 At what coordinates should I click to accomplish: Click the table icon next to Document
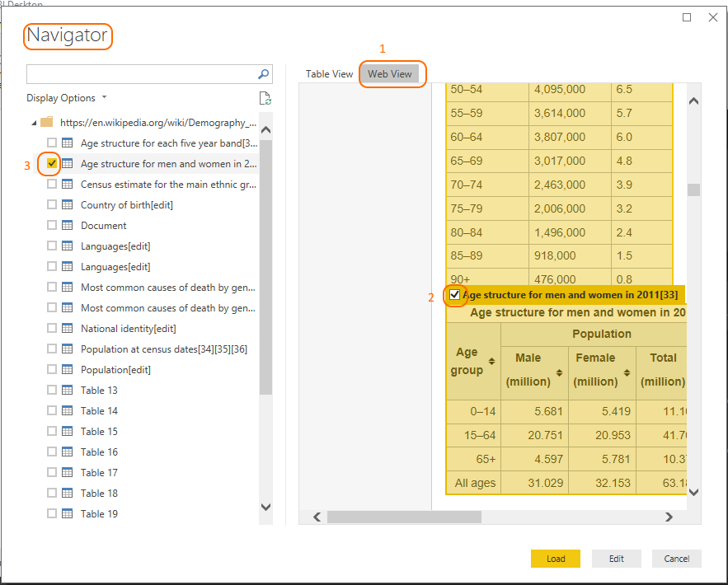68,226
